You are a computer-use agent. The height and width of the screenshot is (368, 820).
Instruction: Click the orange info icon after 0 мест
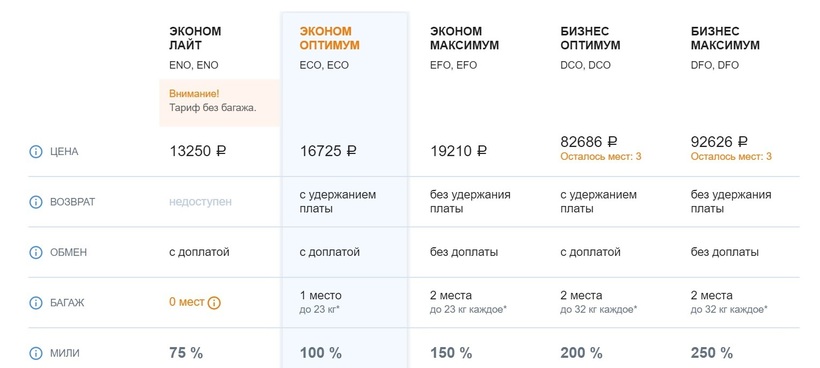pos(214,303)
